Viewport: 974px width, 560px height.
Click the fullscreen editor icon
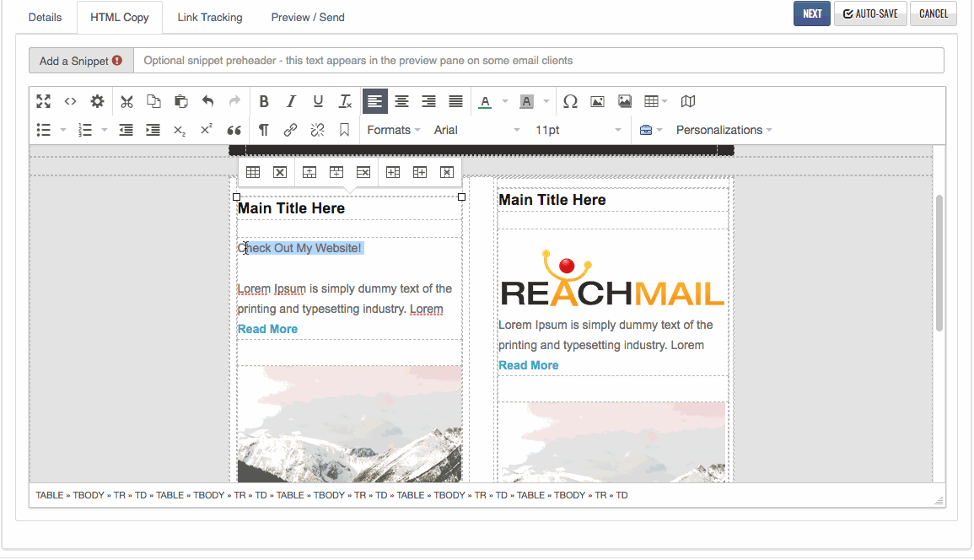pos(44,101)
